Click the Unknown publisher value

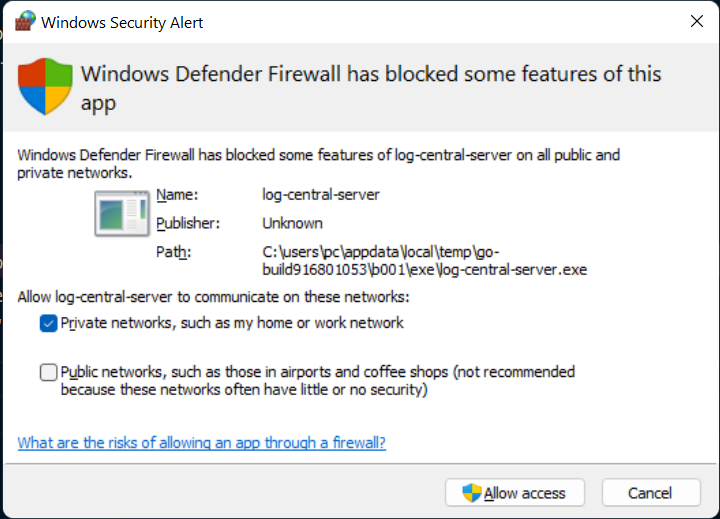click(x=292, y=223)
